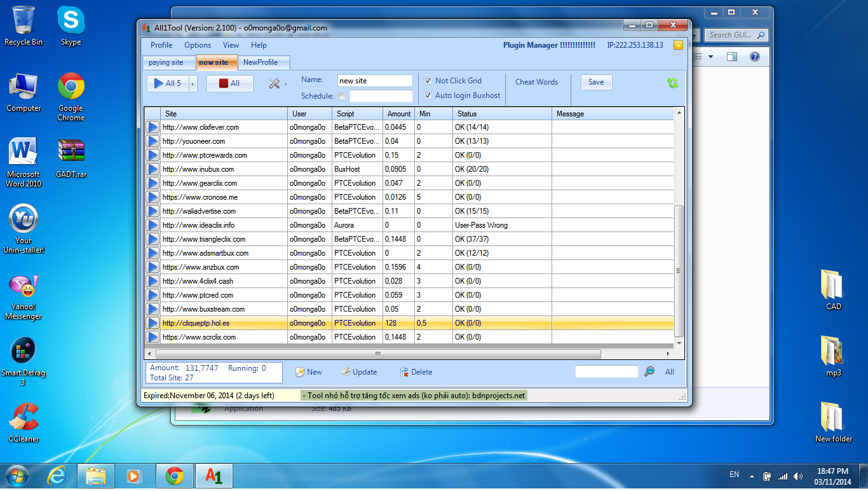Run the clixfever.com site play button
The image size is (868, 491).
click(x=153, y=127)
